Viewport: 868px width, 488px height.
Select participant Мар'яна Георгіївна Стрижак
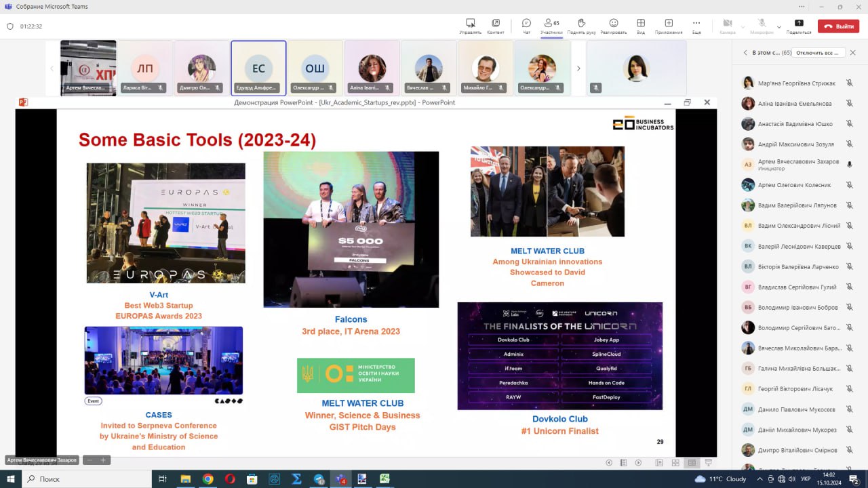click(x=796, y=83)
